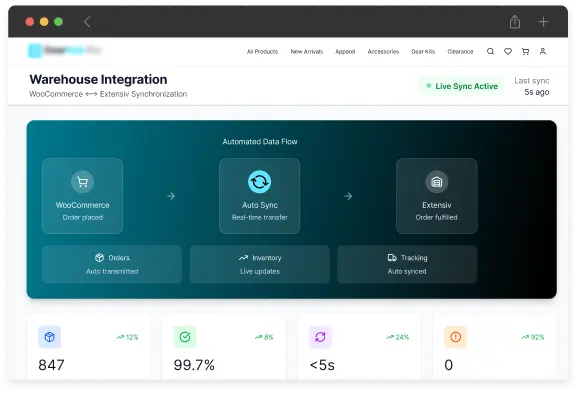
Task: Click the green macOS maximize button
Action: click(x=58, y=22)
